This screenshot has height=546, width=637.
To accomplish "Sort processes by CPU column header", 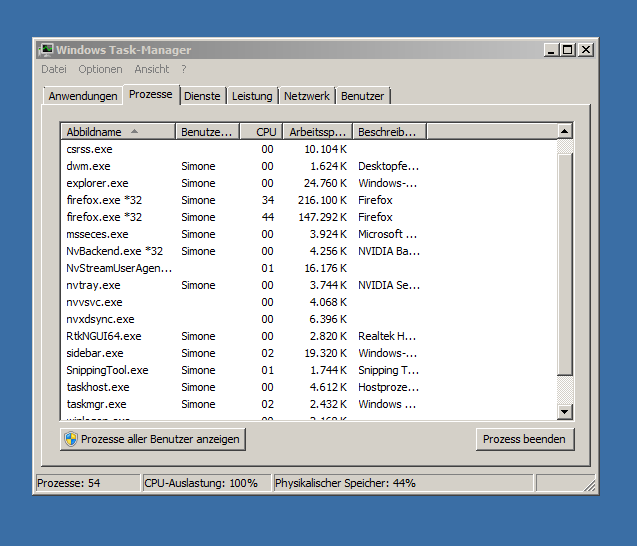I will click(261, 132).
